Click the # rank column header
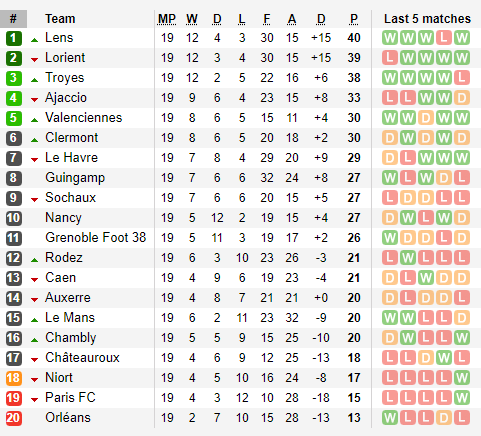The height and width of the screenshot is (436, 481). pos(13,19)
